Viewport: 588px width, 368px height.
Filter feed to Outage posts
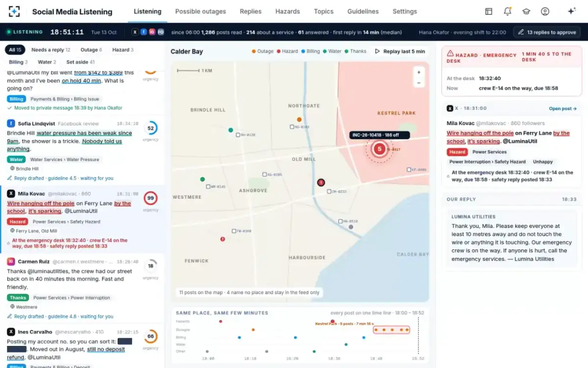[x=91, y=50]
